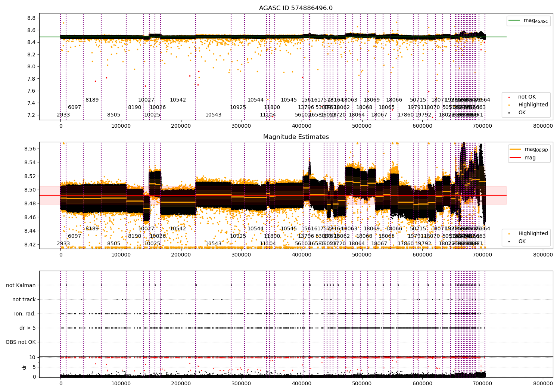Click the 8.0 y-axis tick label

click(x=32, y=67)
